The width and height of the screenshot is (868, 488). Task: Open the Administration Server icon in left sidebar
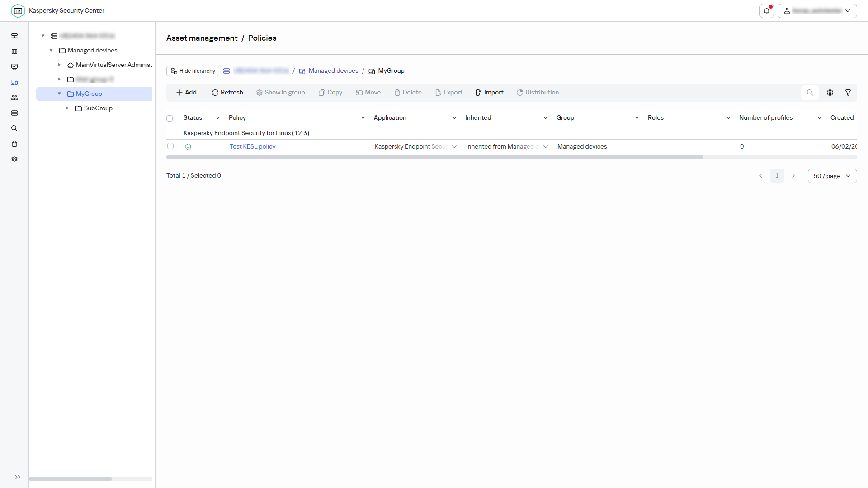point(14,36)
